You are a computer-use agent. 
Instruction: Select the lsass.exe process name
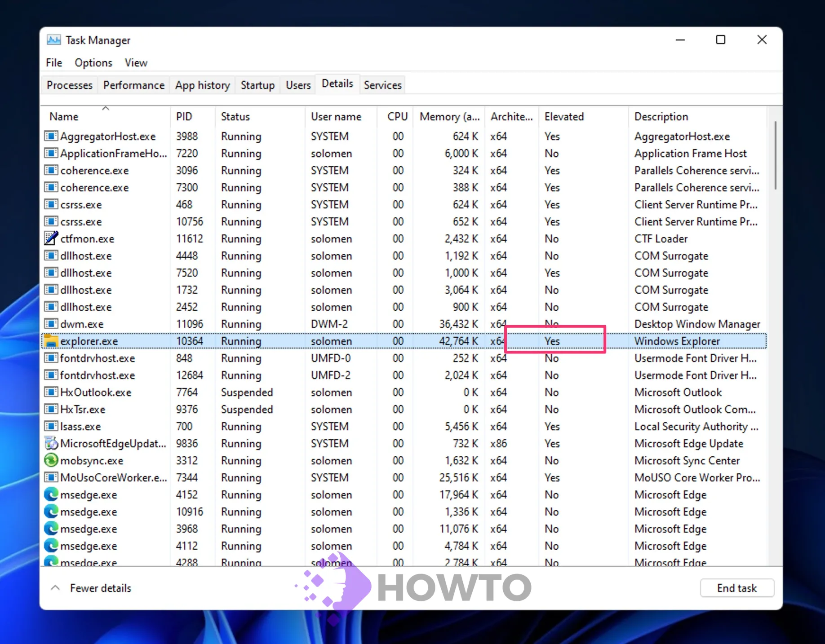(80, 427)
